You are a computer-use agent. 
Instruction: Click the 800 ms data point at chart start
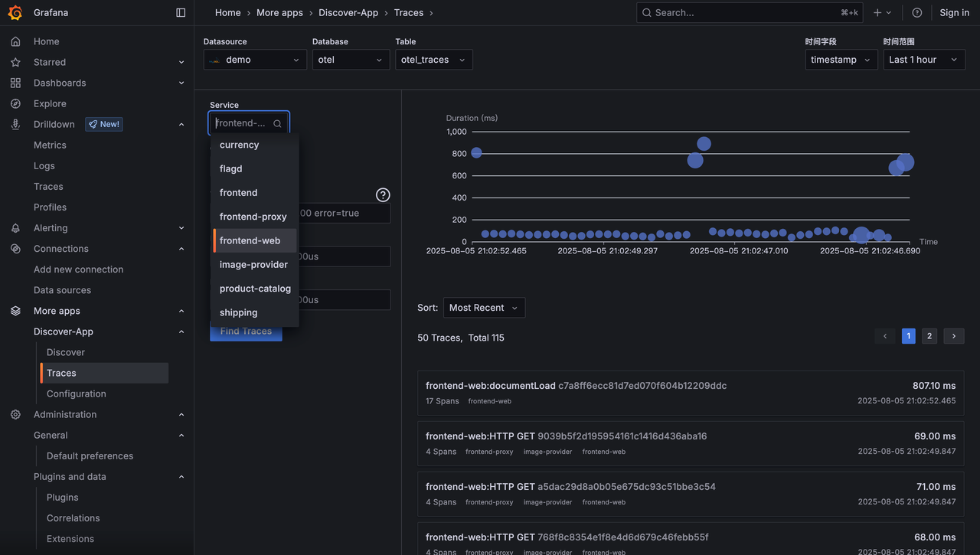pyautogui.click(x=476, y=153)
